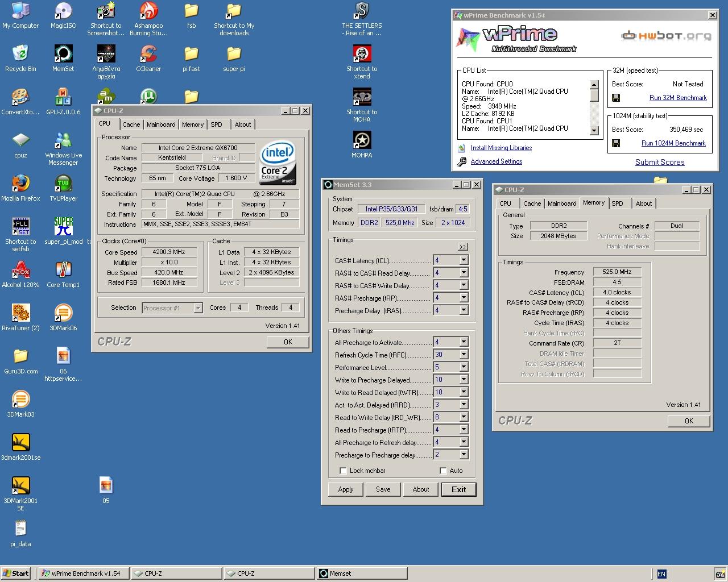
Task: Open CPU tab in right CPU-Z window
Action: tap(505, 203)
